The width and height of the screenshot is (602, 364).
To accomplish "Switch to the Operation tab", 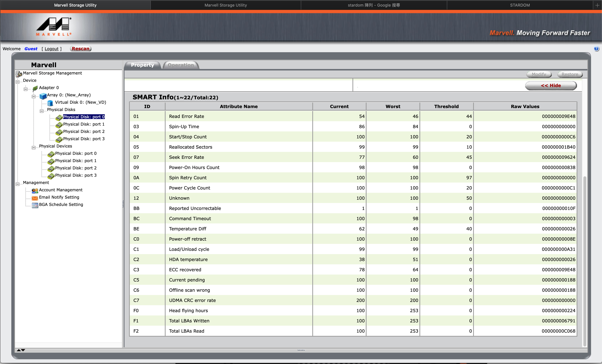I will tap(181, 65).
